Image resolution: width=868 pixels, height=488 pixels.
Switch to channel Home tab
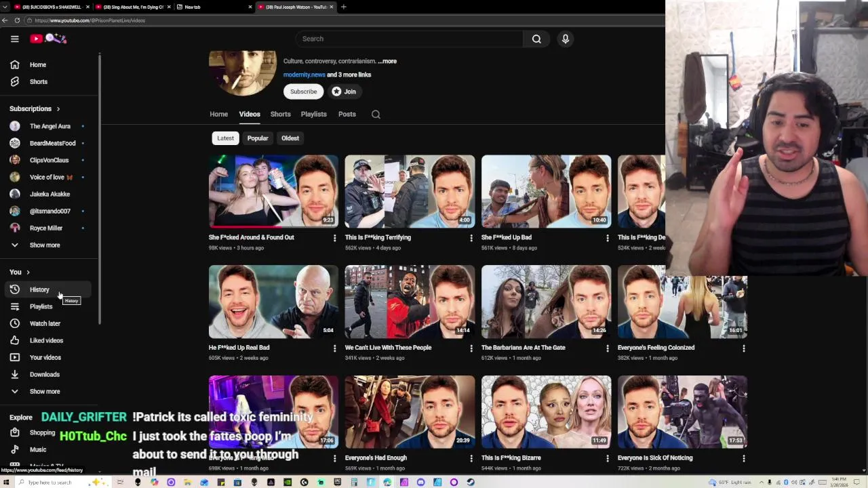coord(218,114)
